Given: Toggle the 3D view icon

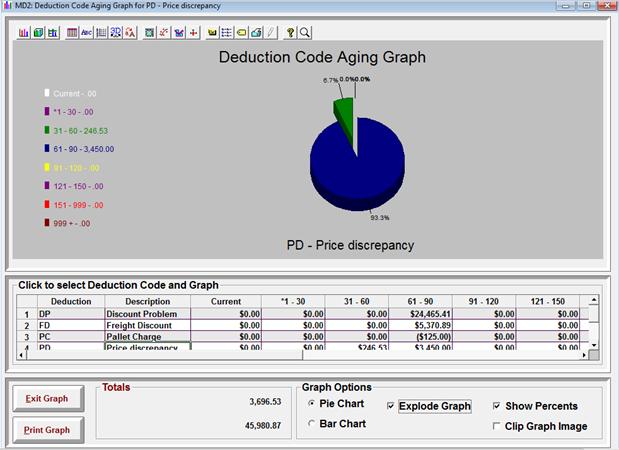Looking at the screenshot, I should click(116, 32).
